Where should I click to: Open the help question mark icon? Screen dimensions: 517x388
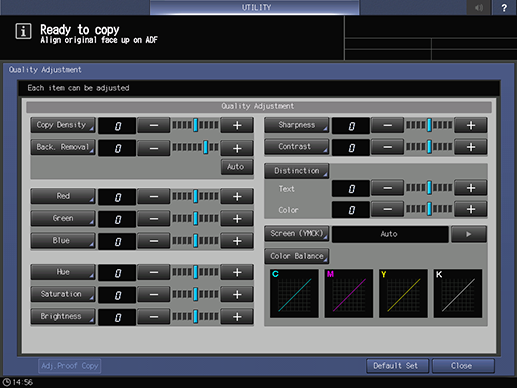[x=504, y=7]
